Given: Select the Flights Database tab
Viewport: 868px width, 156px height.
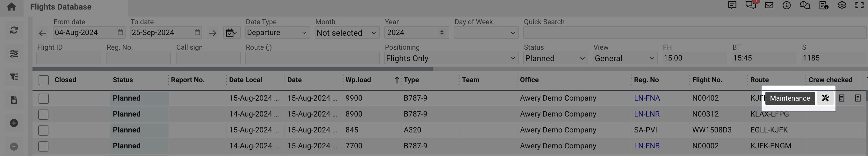Looking at the screenshot, I should coord(61,7).
